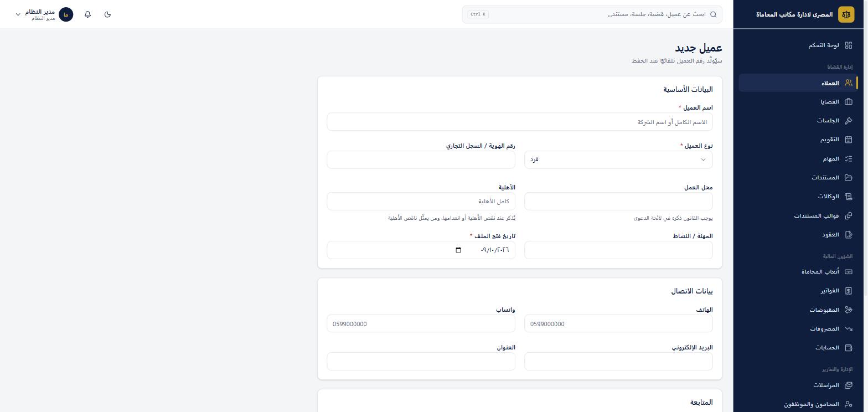Click the scales of justice logo
This screenshot has width=868, height=412.
(846, 14)
